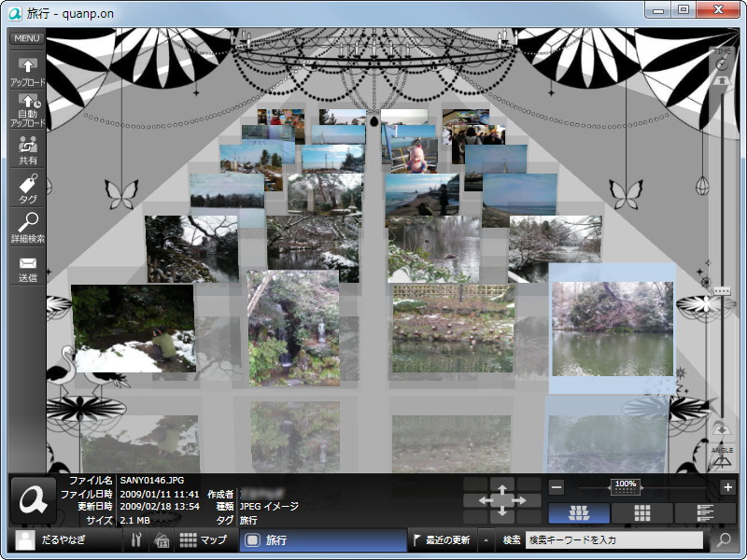Select the だるやなぎ item in the bottom bar
This screenshot has width=747, height=560.
pos(56,539)
